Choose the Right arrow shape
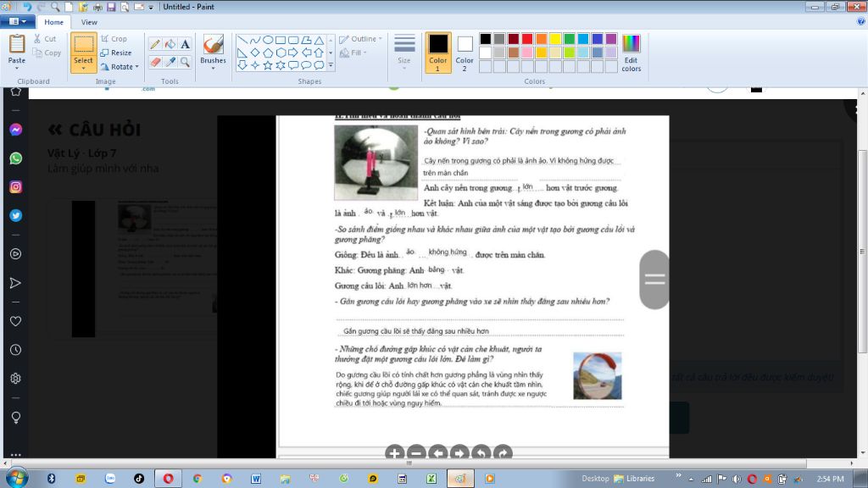The height and width of the screenshot is (488, 868). tap(293, 53)
